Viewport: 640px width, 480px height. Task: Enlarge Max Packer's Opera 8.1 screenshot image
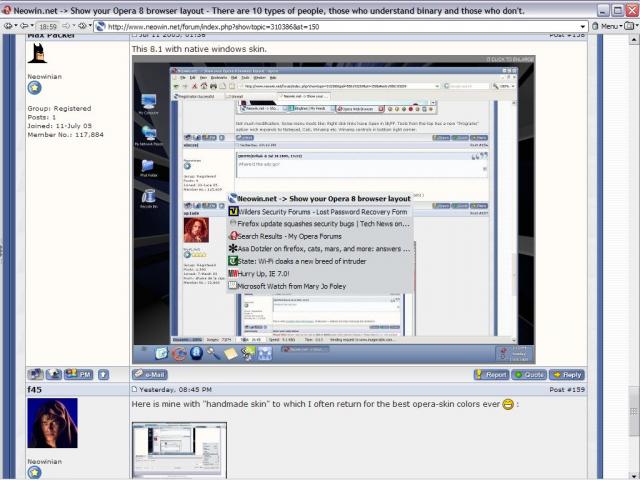[x=333, y=209]
